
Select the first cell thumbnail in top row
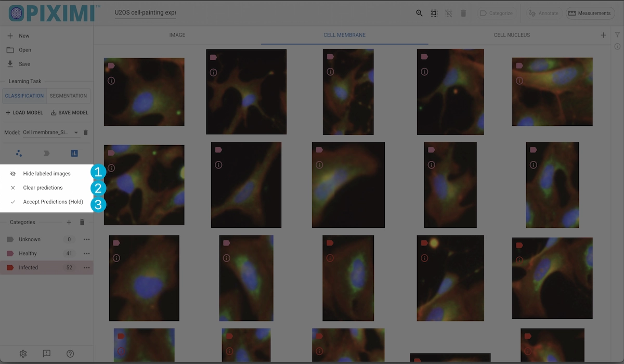pos(144,92)
